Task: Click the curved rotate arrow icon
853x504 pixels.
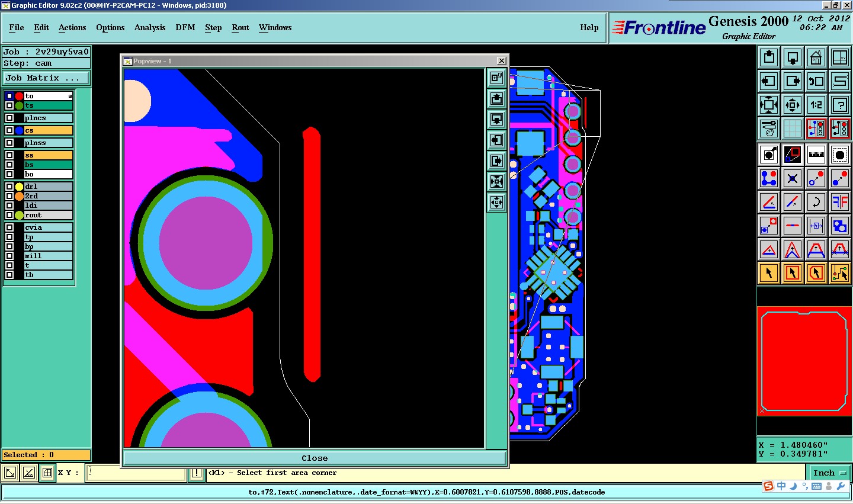Action: [816, 202]
